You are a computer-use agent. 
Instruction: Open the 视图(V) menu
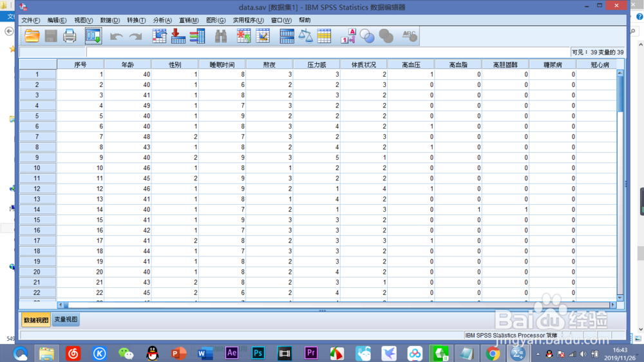pyautogui.click(x=83, y=20)
